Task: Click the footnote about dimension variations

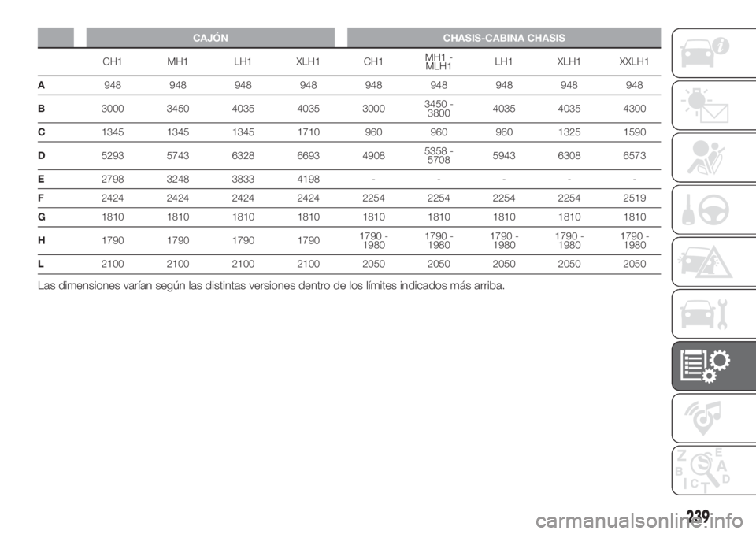Action: (x=271, y=286)
